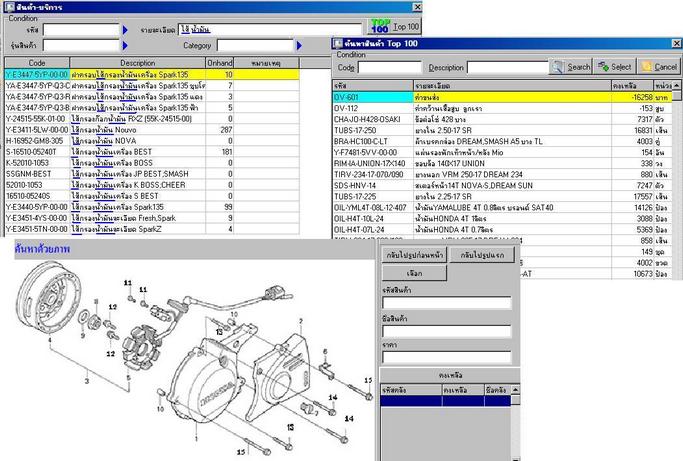Screen dimensions: 683x461
Task: Click the Cancel button in the Top 100 dialog
Action: [x=659, y=67]
